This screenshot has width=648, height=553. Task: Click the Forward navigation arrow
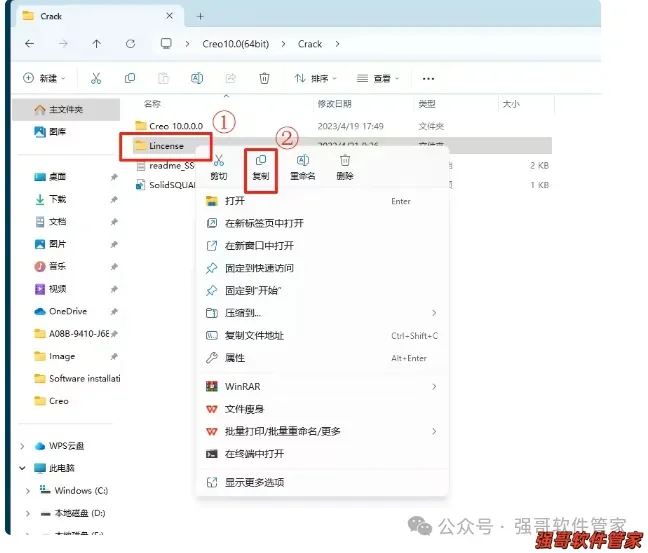(63, 43)
